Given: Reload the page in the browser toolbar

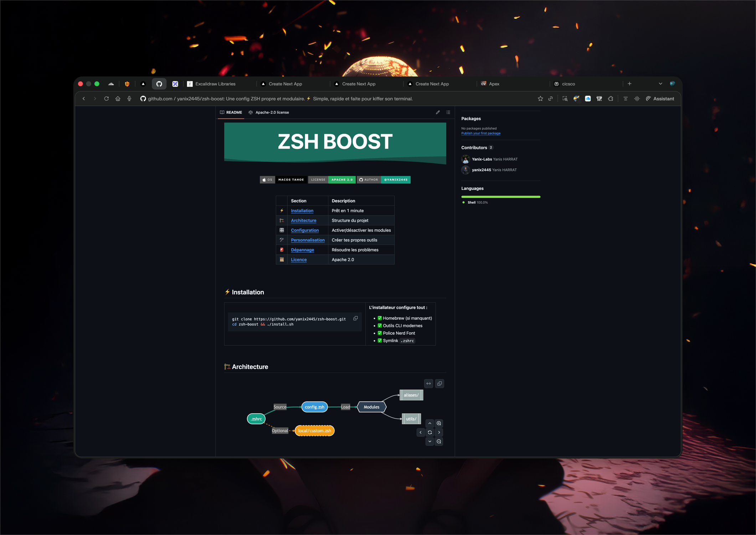Looking at the screenshot, I should [106, 99].
